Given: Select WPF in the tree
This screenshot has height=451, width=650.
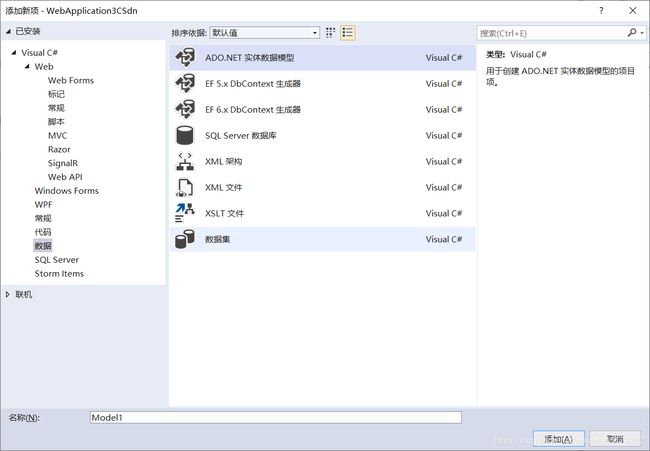Looking at the screenshot, I should point(44,204).
